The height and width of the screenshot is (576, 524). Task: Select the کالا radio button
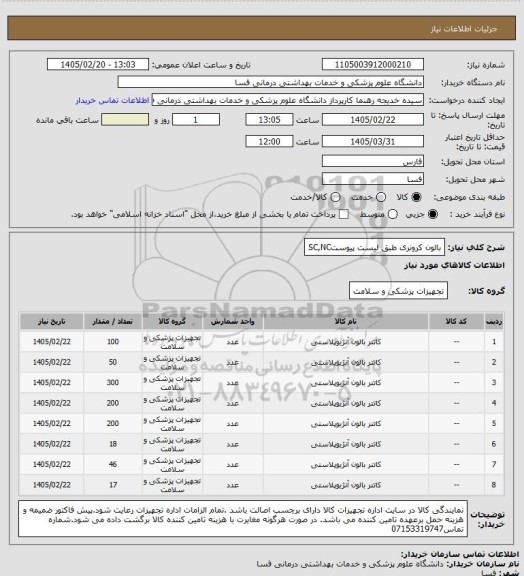click(x=416, y=197)
